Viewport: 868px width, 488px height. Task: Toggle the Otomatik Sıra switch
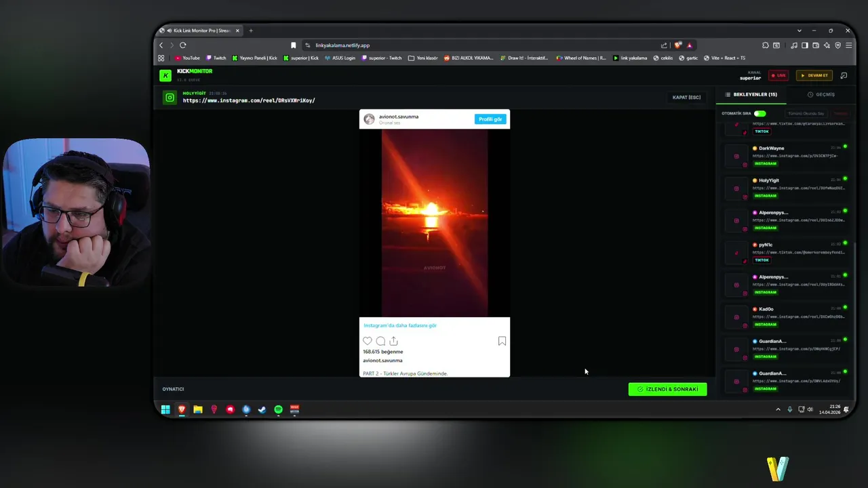click(x=759, y=113)
